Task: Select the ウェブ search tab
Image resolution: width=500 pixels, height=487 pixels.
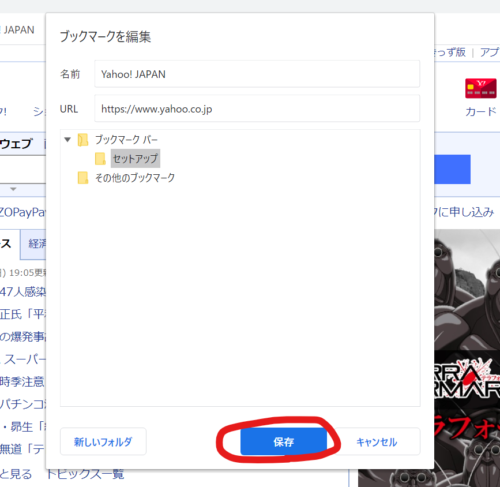Action: pyautogui.click(x=16, y=144)
